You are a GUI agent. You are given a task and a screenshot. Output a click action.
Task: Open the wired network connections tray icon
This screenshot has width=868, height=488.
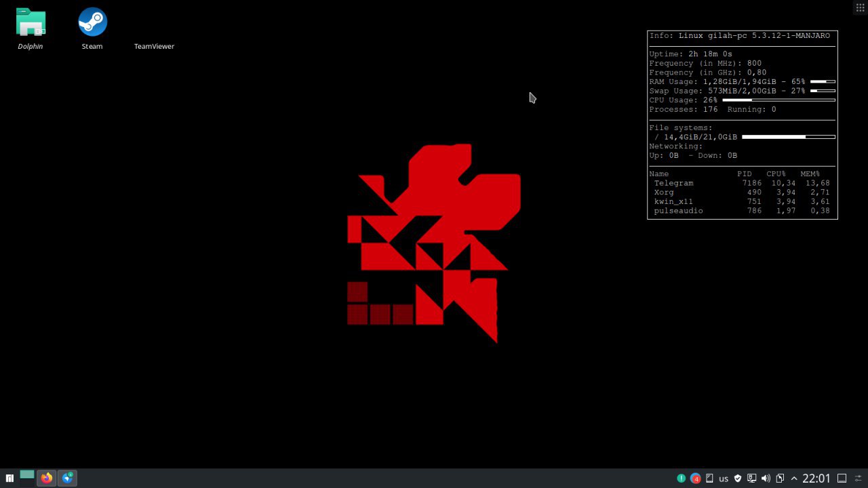tap(751, 479)
